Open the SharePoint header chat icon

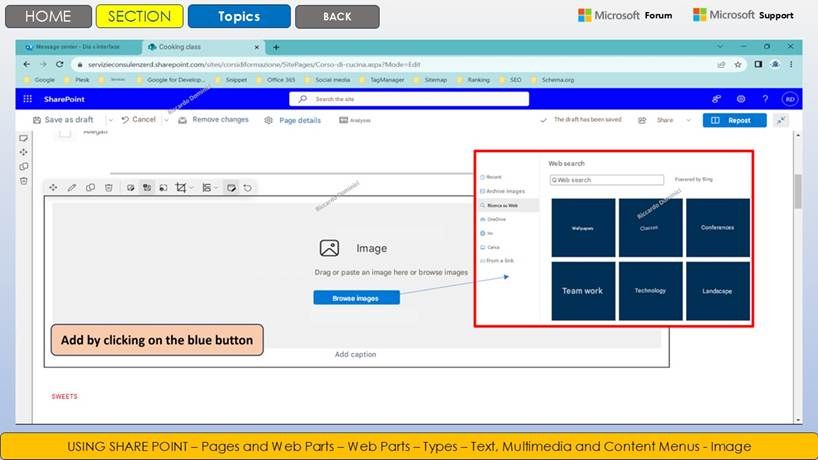pos(716,99)
